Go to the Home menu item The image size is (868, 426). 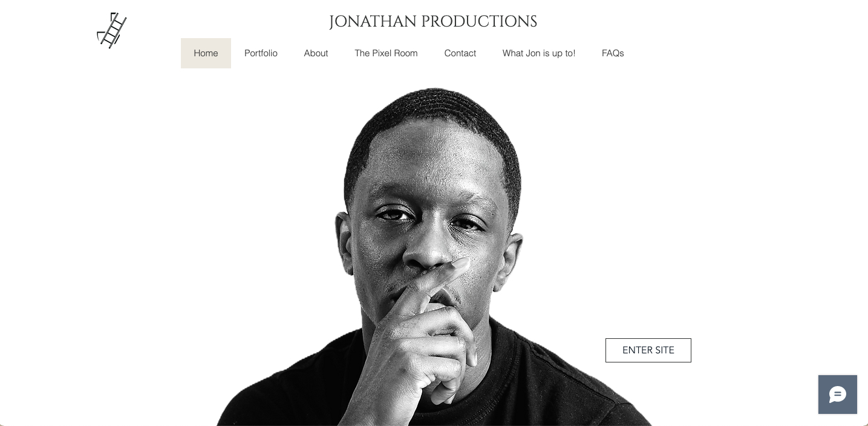pos(206,53)
